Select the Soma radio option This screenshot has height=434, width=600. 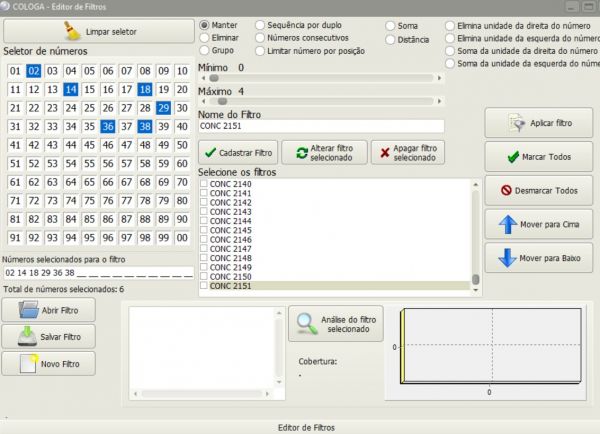(x=390, y=26)
